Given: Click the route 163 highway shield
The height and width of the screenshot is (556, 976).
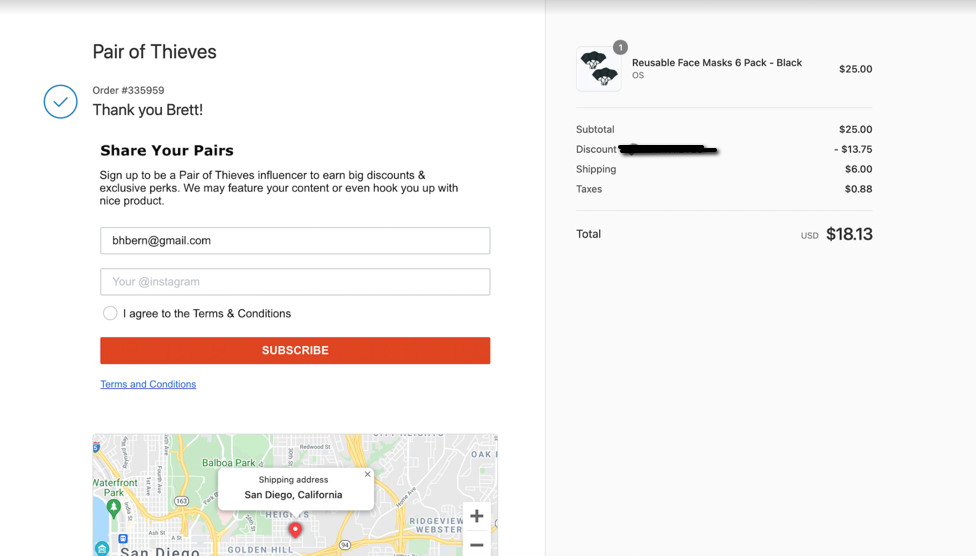Looking at the screenshot, I should click(x=182, y=501).
